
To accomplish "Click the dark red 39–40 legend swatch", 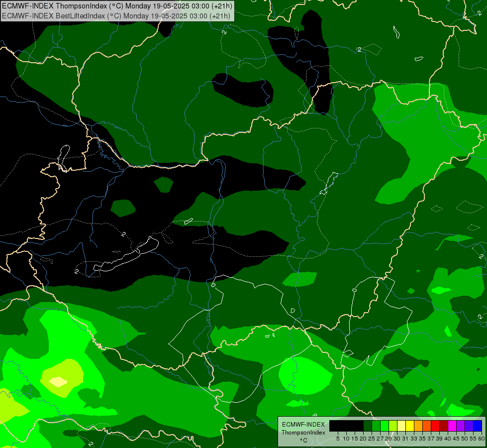I will [444, 426].
